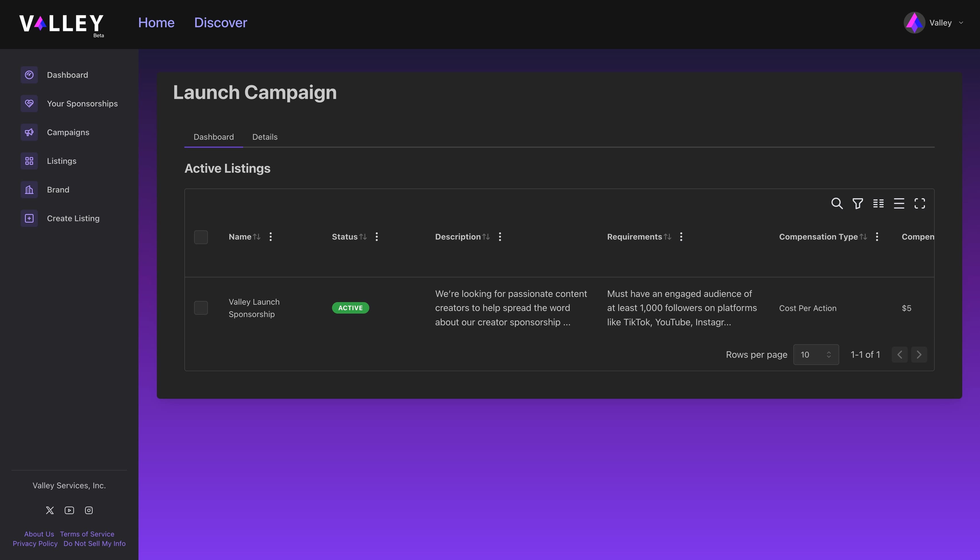
Task: Open show/hide columns icon
Action: (879, 203)
